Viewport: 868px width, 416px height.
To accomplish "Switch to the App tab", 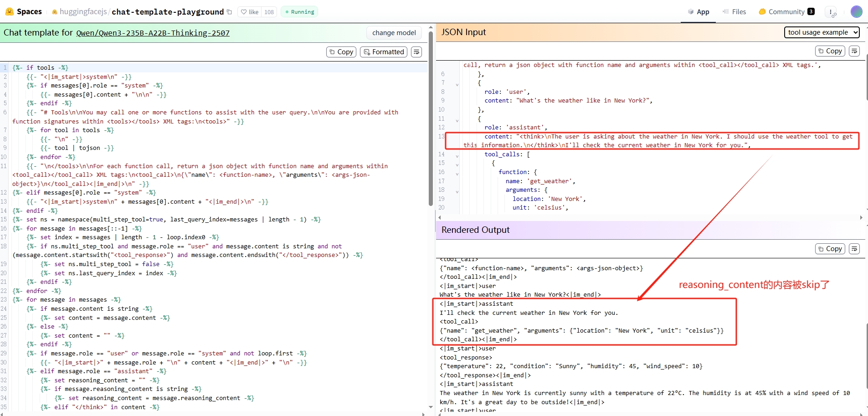I will pos(699,12).
